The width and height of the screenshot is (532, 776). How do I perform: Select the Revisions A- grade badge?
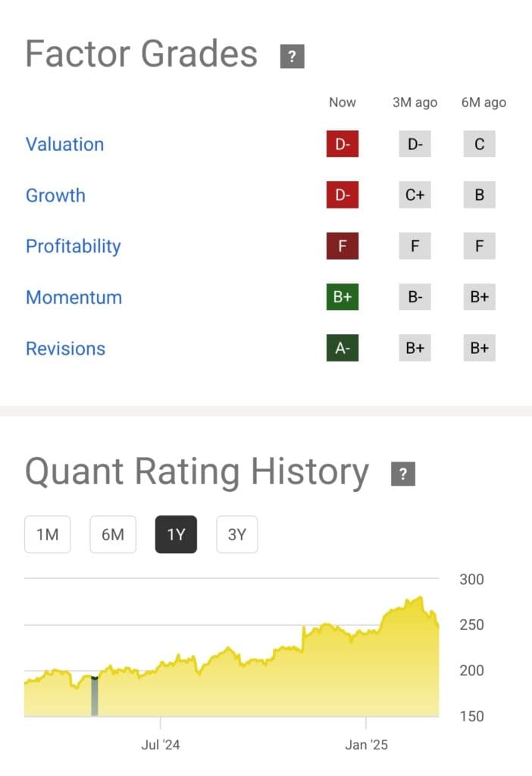click(x=343, y=348)
